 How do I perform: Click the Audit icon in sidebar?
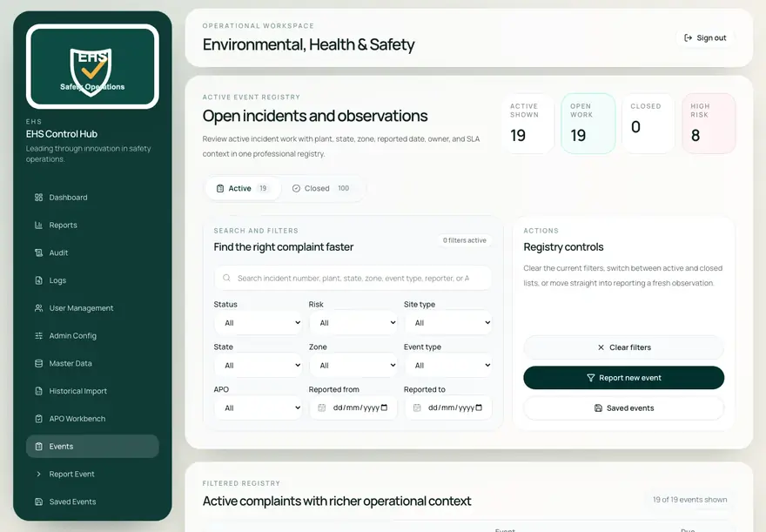point(38,253)
